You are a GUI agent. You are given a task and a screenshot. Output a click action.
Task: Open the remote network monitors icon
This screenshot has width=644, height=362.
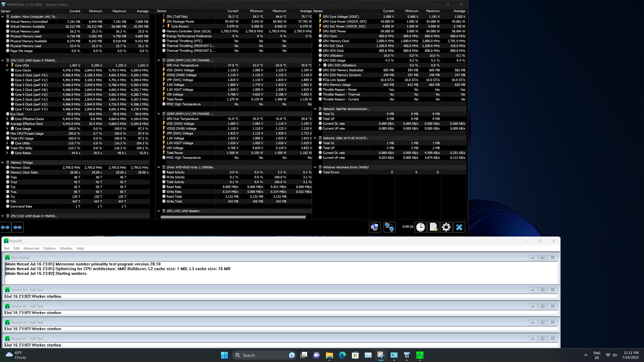pyautogui.click(x=389, y=227)
